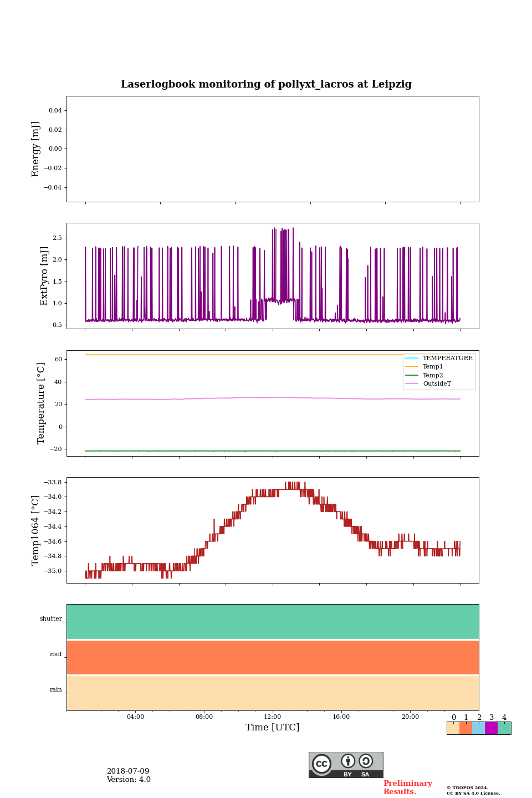The height and width of the screenshot is (798, 532).
Task: Click the red Preliminary Results text
Action: [408, 787]
